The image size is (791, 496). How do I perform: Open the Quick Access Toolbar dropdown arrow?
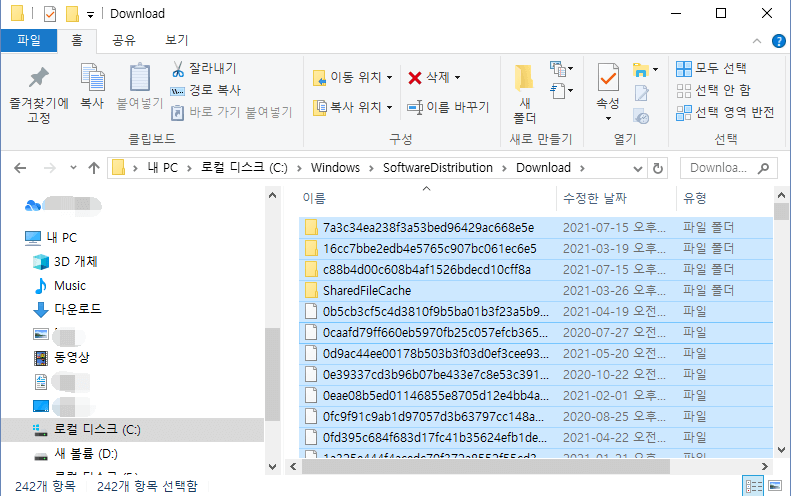[90, 15]
